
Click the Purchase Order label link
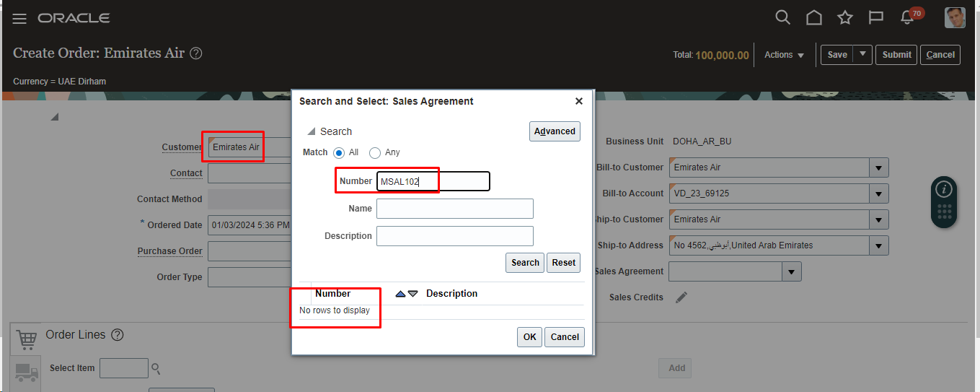tap(170, 251)
